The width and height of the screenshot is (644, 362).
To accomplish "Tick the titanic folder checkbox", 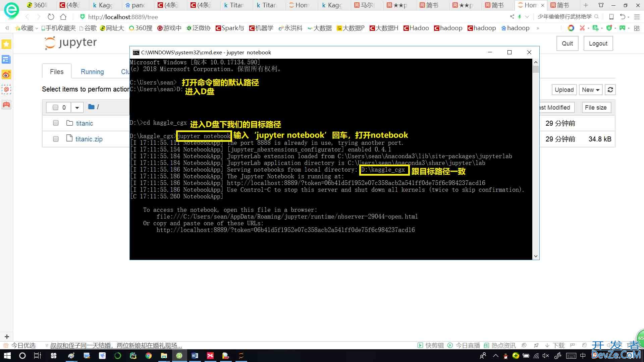I will click(56, 123).
